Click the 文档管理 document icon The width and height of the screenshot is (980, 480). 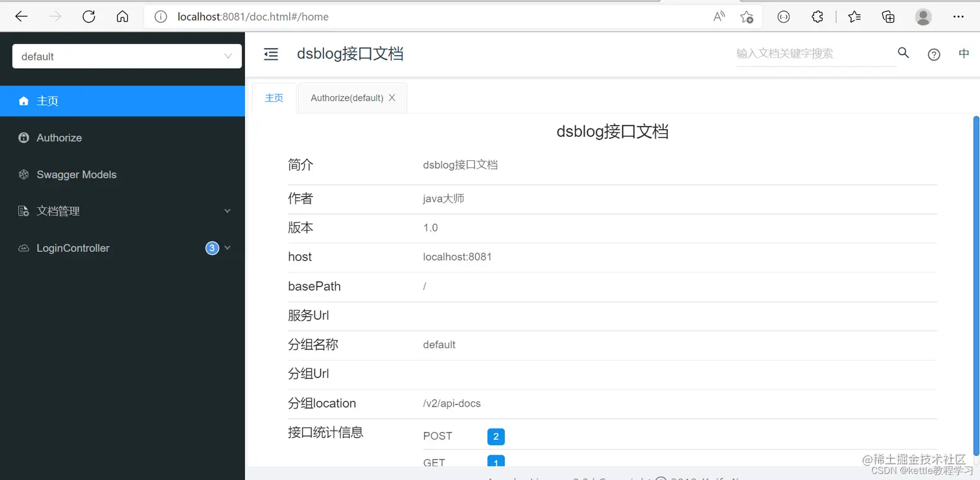(24, 211)
